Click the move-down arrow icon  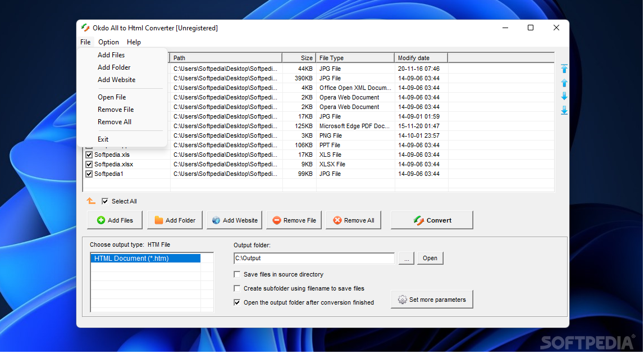[x=564, y=96]
